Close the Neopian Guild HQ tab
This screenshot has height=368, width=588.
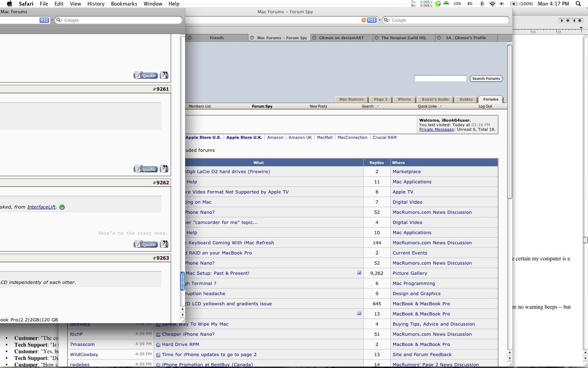[377, 38]
